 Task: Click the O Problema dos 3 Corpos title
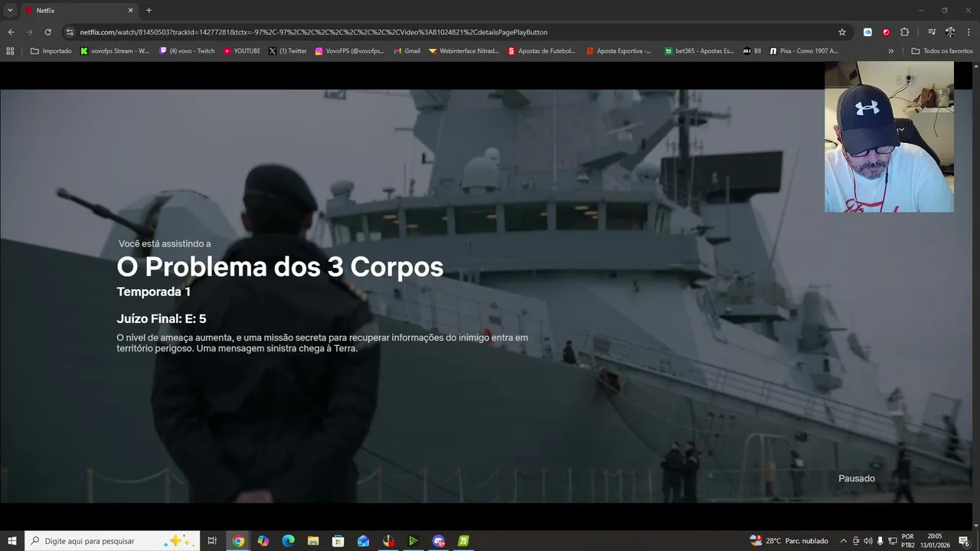click(280, 267)
